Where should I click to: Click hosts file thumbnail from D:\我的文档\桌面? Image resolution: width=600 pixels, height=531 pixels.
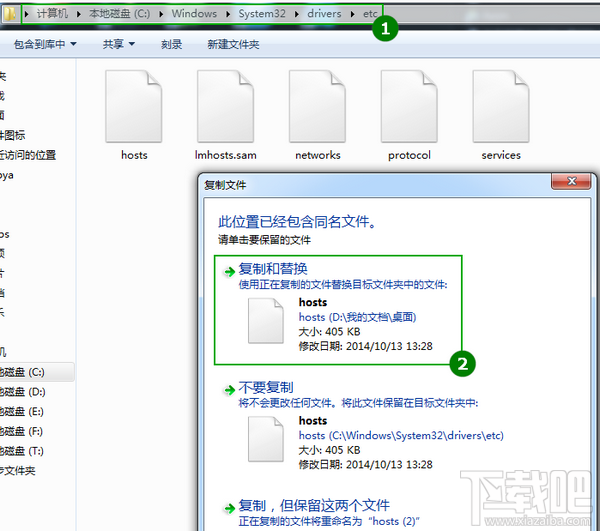tap(266, 321)
